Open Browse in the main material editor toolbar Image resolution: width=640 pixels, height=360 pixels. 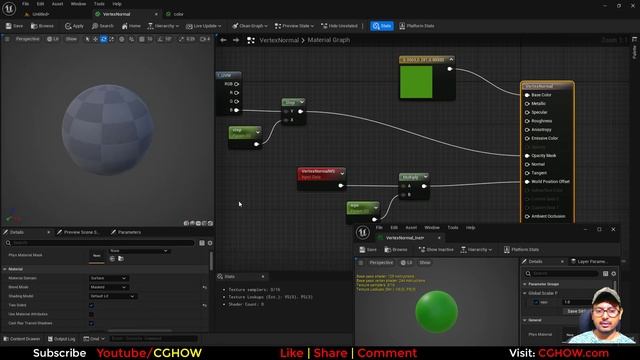(x=42, y=26)
